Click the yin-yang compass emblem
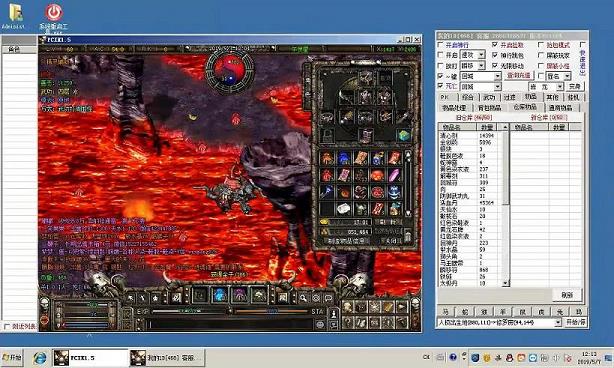This screenshot has width=614, height=368. [230, 71]
